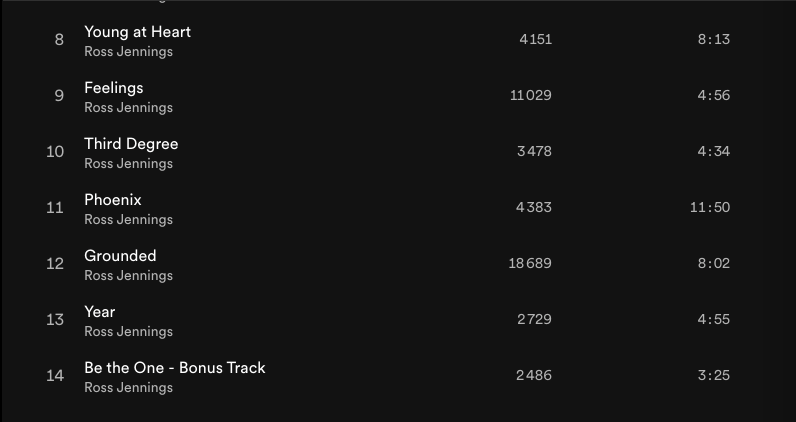Open the artist link under Phoenix

pos(128,220)
